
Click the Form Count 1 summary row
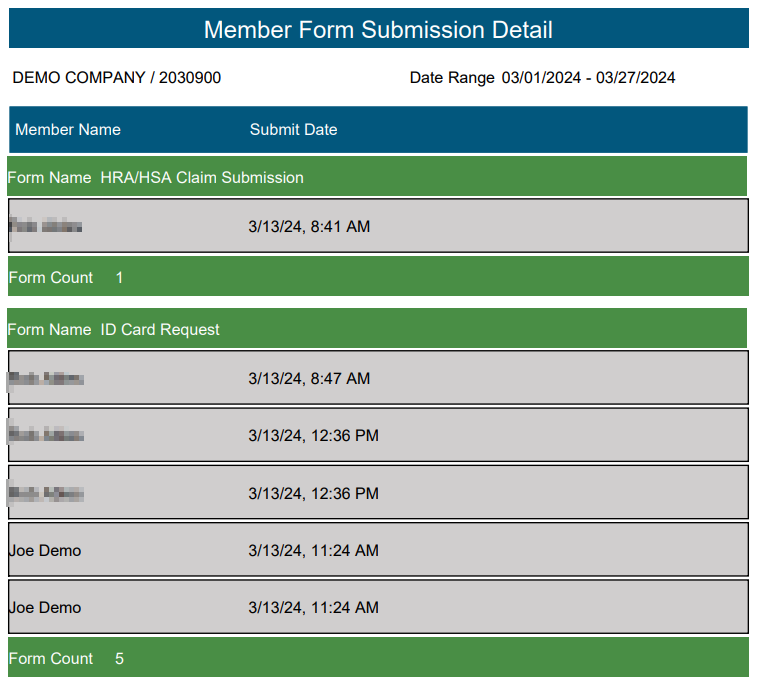tap(378, 276)
